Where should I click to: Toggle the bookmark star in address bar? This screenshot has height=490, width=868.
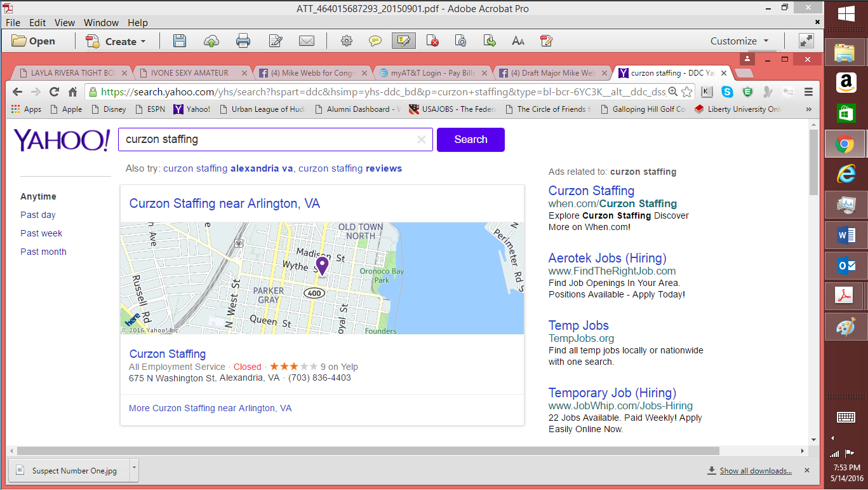click(687, 92)
